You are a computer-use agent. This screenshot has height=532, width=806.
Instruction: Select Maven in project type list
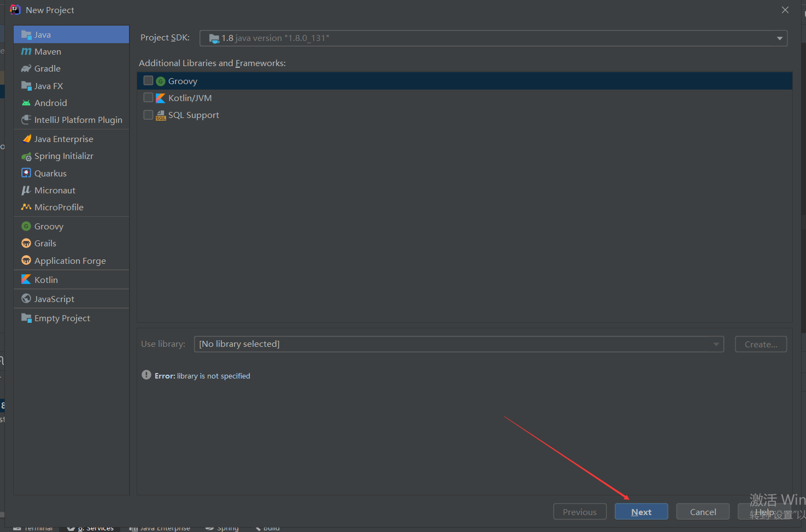coord(71,51)
